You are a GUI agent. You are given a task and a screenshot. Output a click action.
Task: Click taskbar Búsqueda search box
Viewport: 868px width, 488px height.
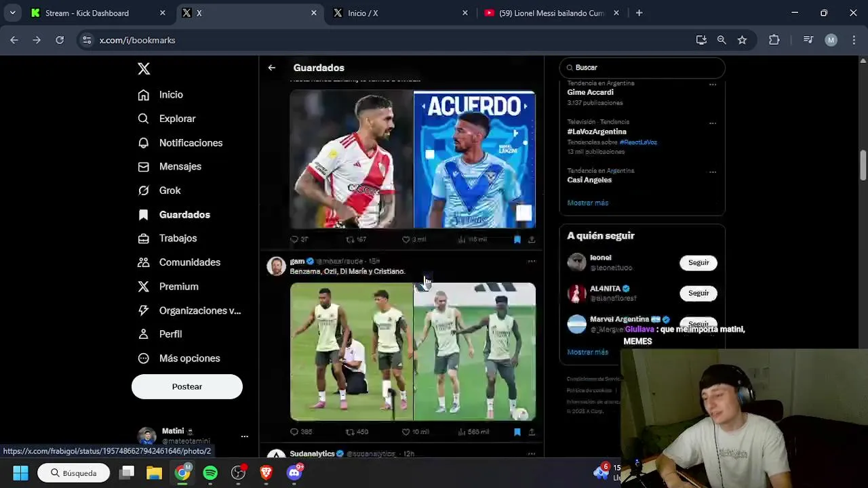click(x=74, y=472)
